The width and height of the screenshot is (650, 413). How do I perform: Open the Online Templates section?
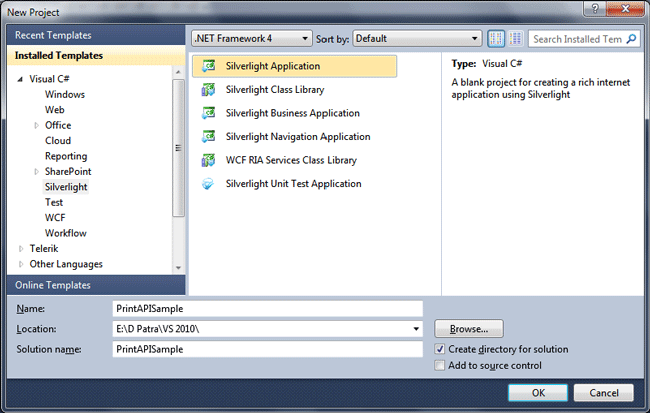click(96, 285)
